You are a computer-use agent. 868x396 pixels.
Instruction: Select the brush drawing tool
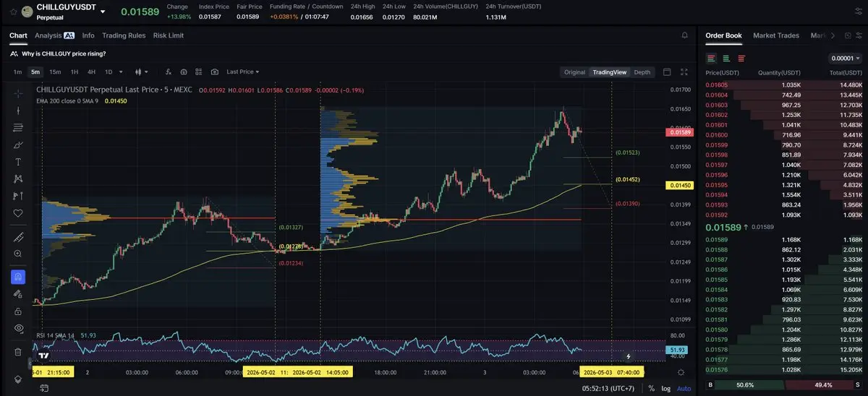coord(18,145)
